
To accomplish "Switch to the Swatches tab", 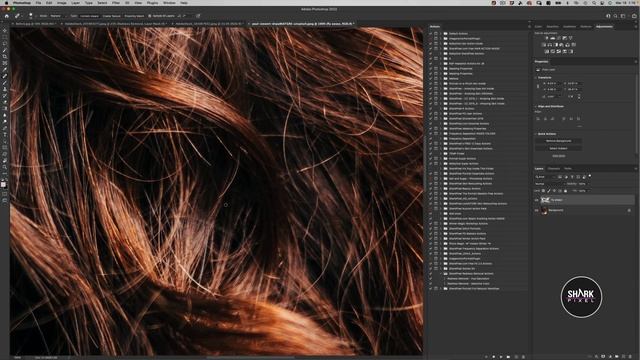I will coord(552,27).
